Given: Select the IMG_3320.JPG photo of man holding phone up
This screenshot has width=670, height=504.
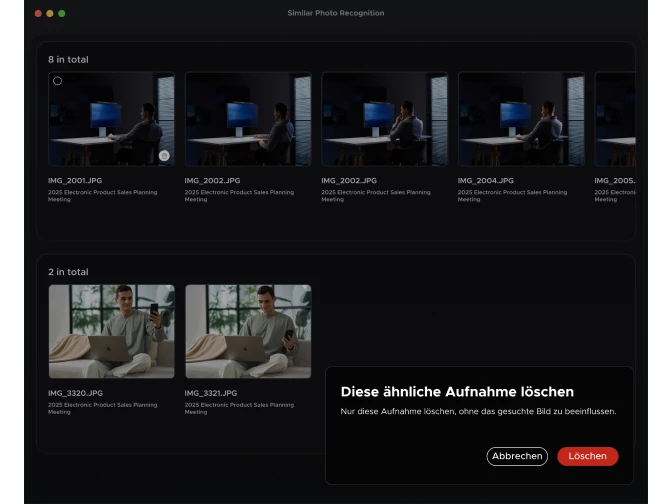Looking at the screenshot, I should click(112, 331).
